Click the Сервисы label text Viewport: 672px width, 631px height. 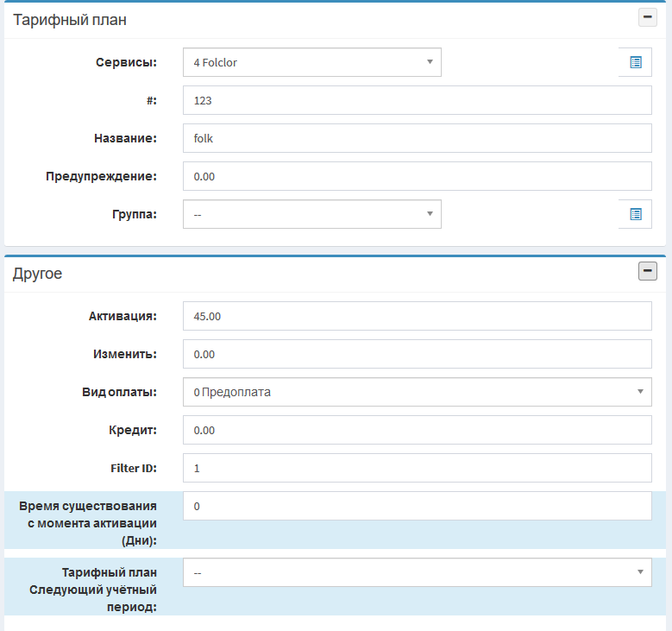pyautogui.click(x=125, y=62)
